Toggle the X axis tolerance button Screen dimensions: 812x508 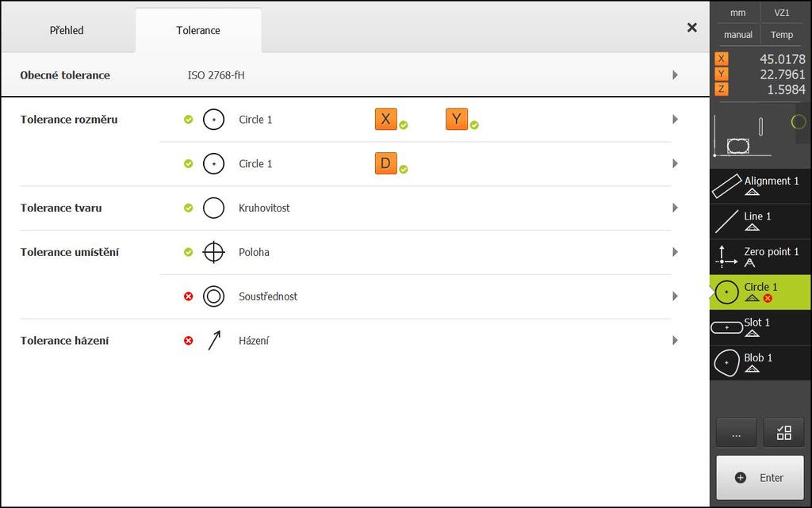[386, 119]
